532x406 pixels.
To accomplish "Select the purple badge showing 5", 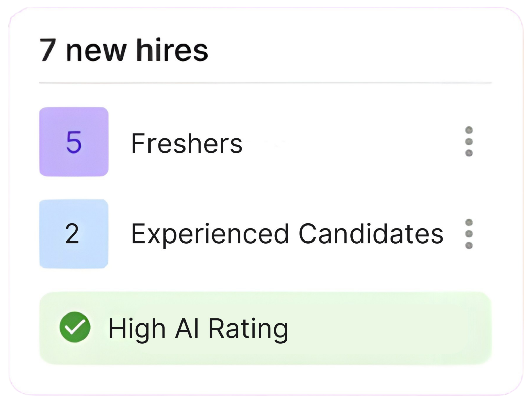I will 74,142.
